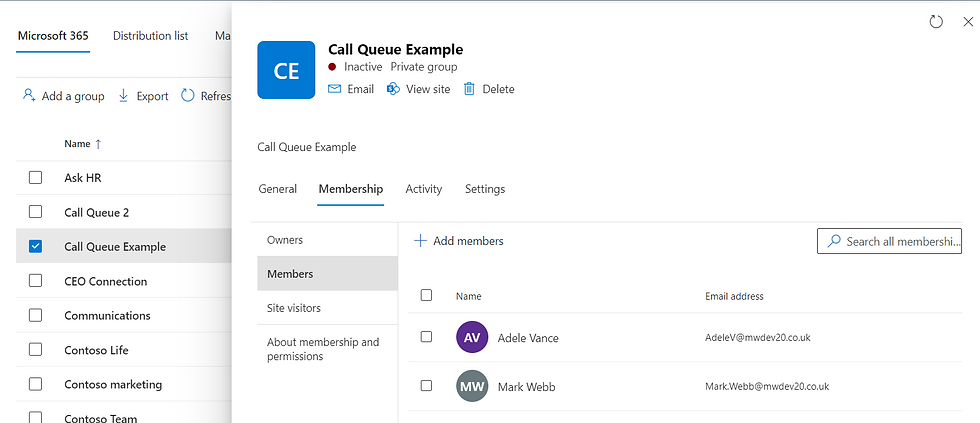Tick Adele Vance's member checkbox
This screenshot has height=423, width=980.
pyautogui.click(x=426, y=337)
